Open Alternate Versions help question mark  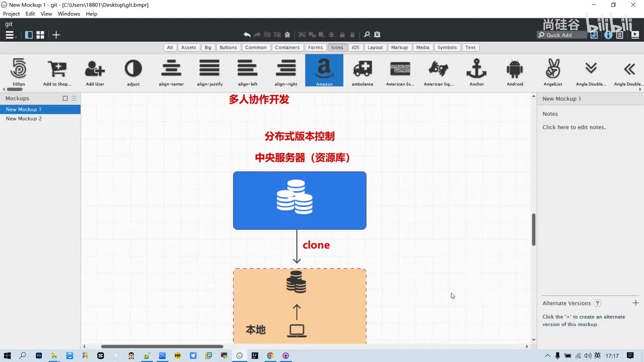597,303
